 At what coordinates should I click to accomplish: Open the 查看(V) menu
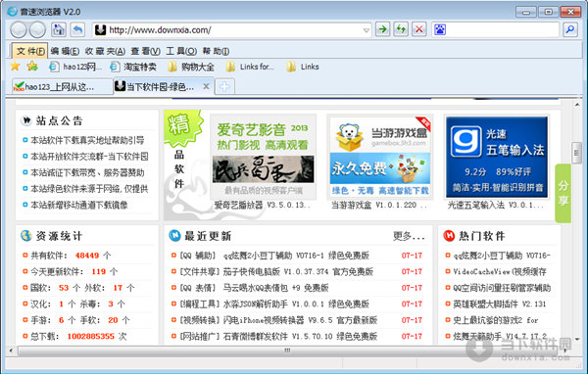tap(145, 51)
